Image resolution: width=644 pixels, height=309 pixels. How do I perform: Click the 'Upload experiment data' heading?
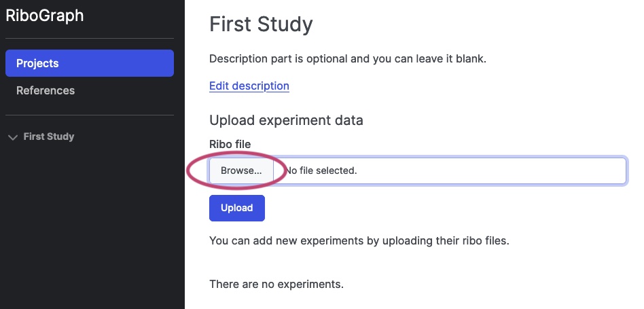pyautogui.click(x=286, y=120)
